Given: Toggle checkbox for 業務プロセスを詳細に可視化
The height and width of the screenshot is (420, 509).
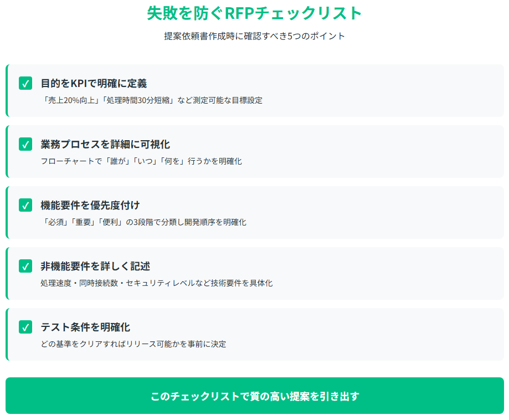Looking at the screenshot, I should [25, 144].
